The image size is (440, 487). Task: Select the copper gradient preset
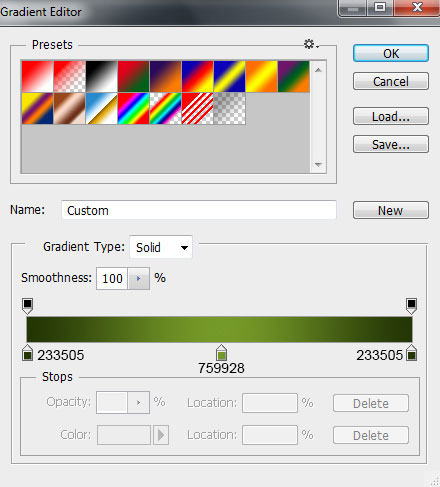69,108
